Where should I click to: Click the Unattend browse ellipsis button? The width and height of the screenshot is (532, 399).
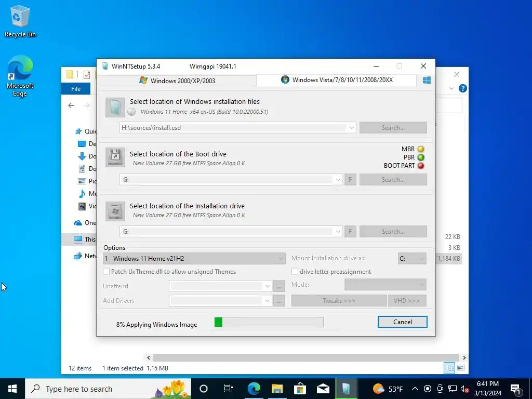pyautogui.click(x=279, y=286)
